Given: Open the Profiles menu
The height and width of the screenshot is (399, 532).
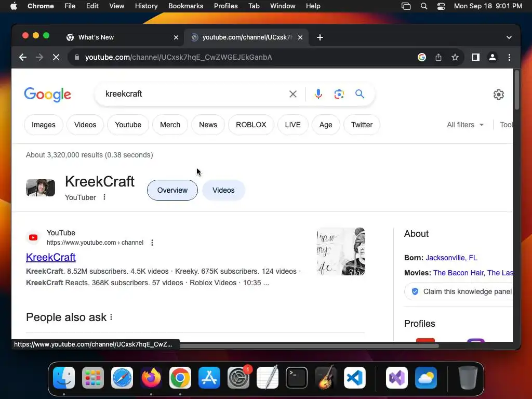Looking at the screenshot, I should pos(225,6).
